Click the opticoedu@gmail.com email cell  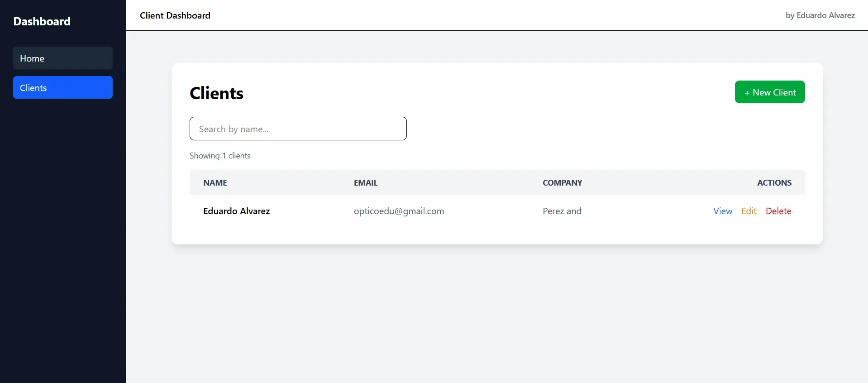(399, 211)
